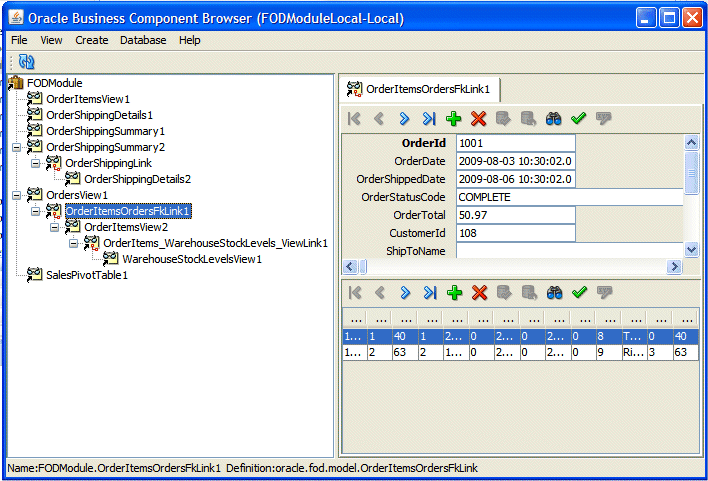Open the File menu
Screen dimensions: 708x481
(x=19, y=40)
